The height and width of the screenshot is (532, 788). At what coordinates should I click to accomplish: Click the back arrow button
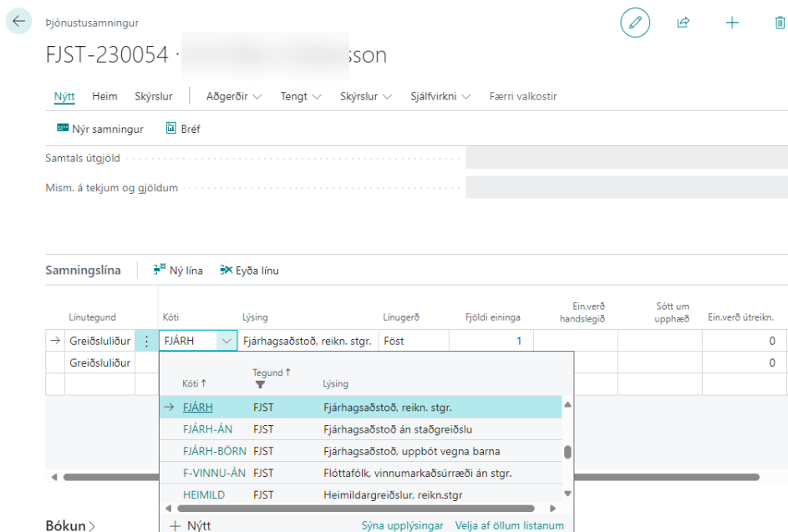(18, 22)
